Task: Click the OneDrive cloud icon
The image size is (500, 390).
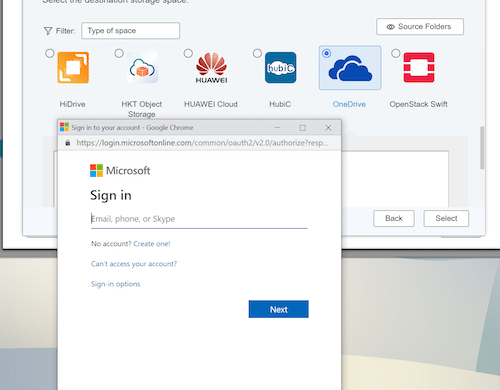Action: 350,68
